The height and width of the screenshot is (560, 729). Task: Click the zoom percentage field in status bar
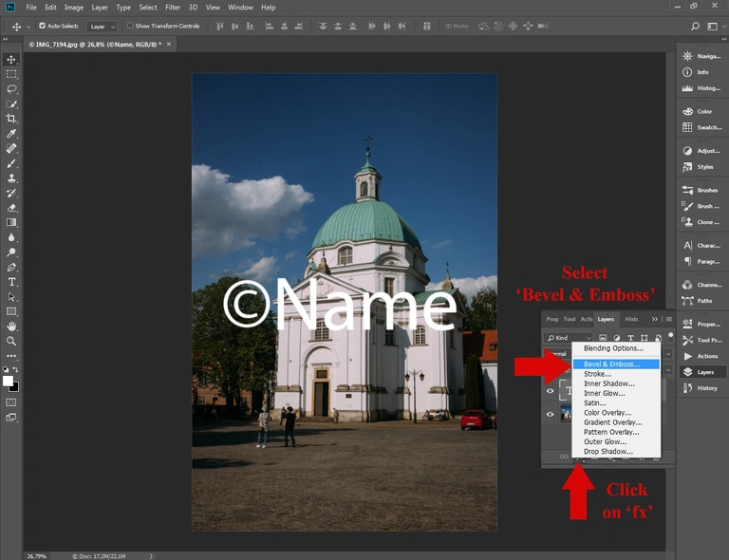click(x=37, y=556)
